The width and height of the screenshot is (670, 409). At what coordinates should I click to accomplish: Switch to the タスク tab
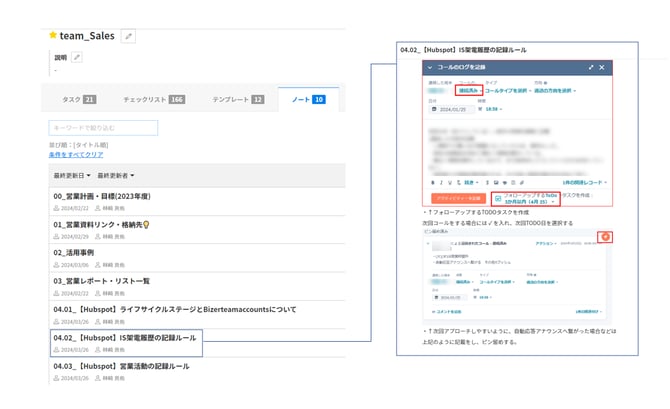(76, 100)
